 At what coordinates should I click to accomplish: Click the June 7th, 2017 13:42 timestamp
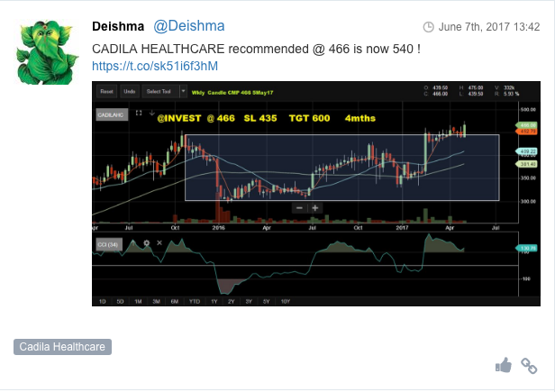coord(489,27)
